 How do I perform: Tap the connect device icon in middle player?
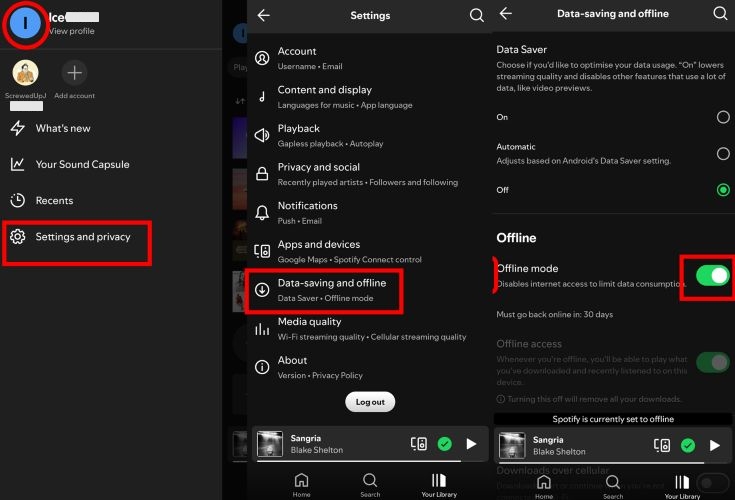coord(419,444)
